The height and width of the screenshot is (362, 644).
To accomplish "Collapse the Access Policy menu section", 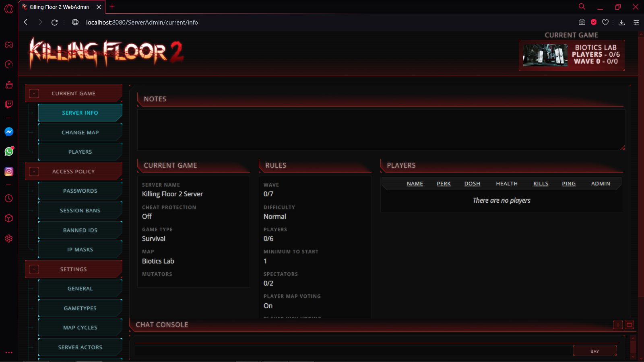I will pos(34,172).
